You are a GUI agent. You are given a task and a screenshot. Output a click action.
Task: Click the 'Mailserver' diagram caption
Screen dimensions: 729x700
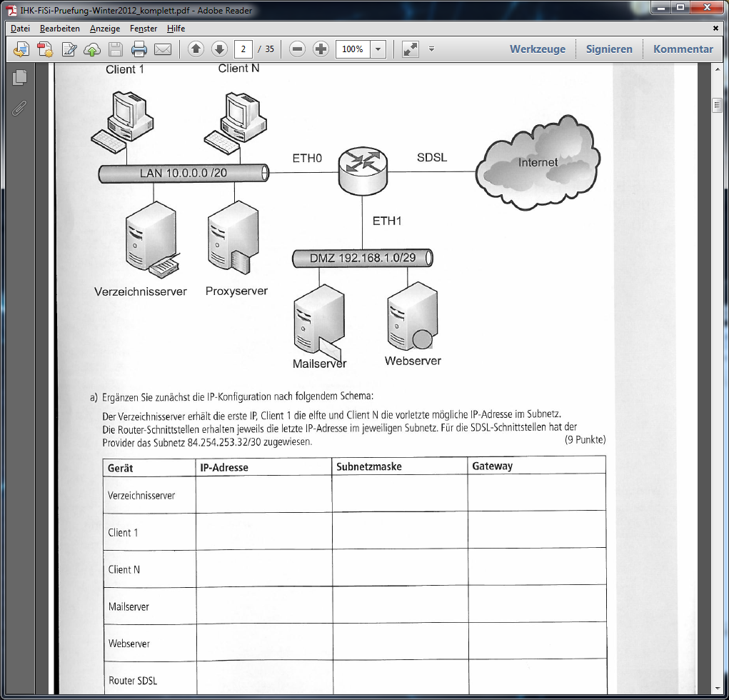tap(319, 364)
